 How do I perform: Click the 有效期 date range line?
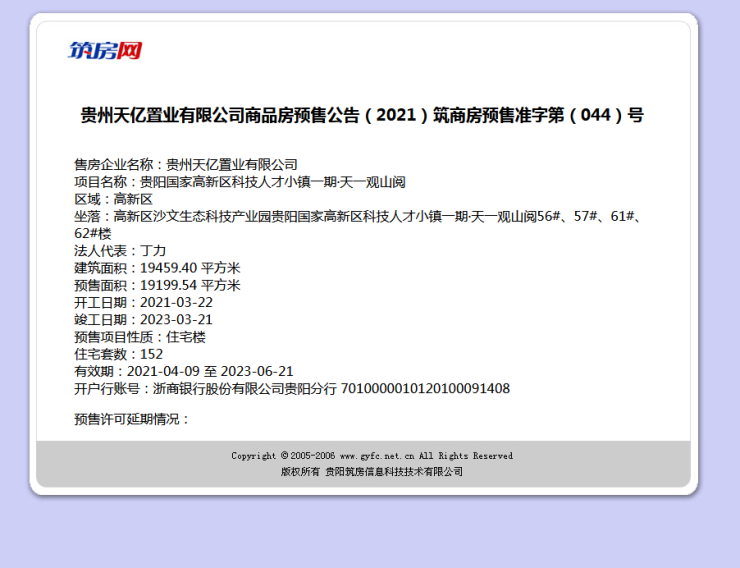pos(184,371)
